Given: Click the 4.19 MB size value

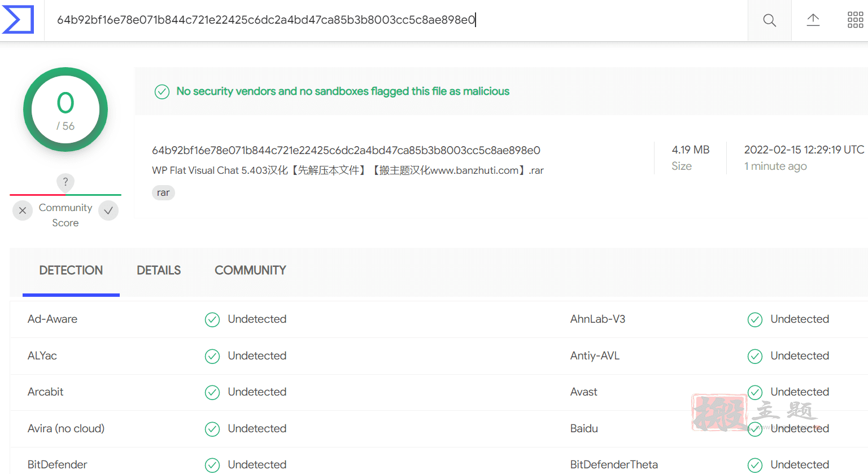Looking at the screenshot, I should click(x=691, y=150).
